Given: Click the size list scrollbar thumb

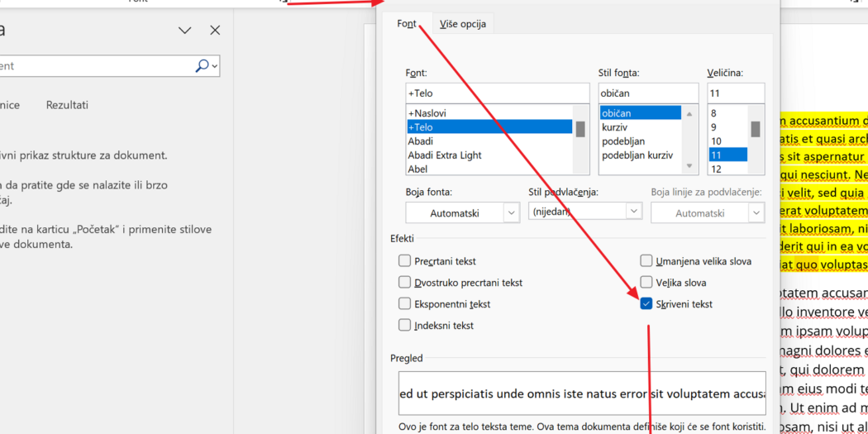Looking at the screenshot, I should coord(755,128).
